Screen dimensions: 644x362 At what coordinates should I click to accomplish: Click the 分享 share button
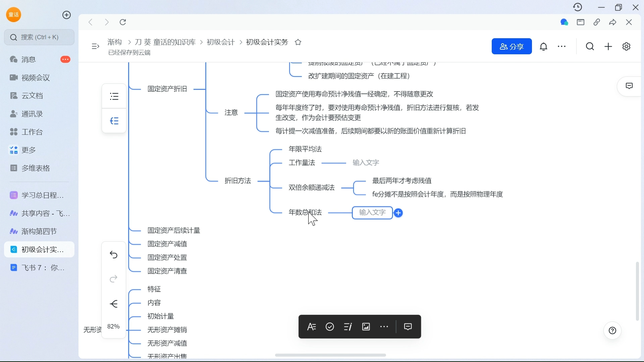coord(512,46)
